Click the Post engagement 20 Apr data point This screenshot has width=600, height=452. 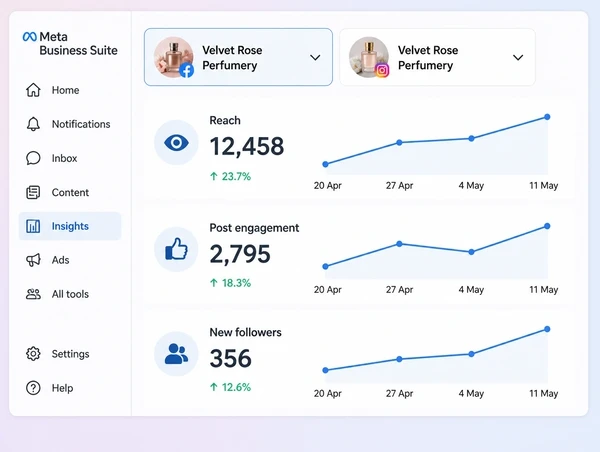(x=325, y=266)
